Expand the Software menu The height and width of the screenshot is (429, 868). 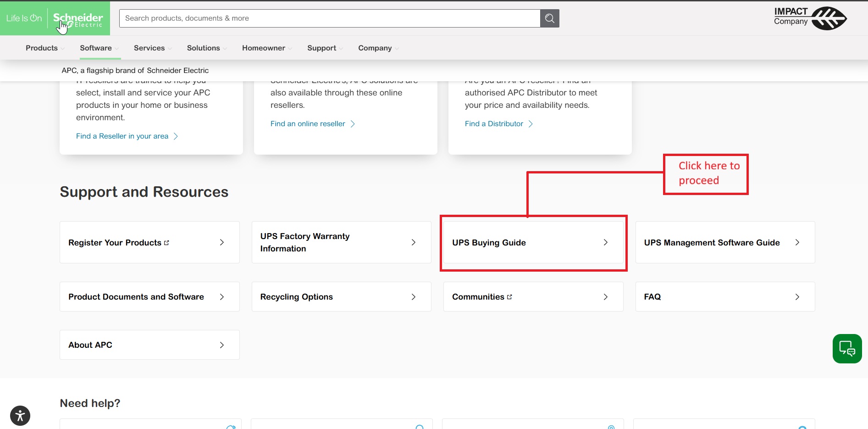99,48
